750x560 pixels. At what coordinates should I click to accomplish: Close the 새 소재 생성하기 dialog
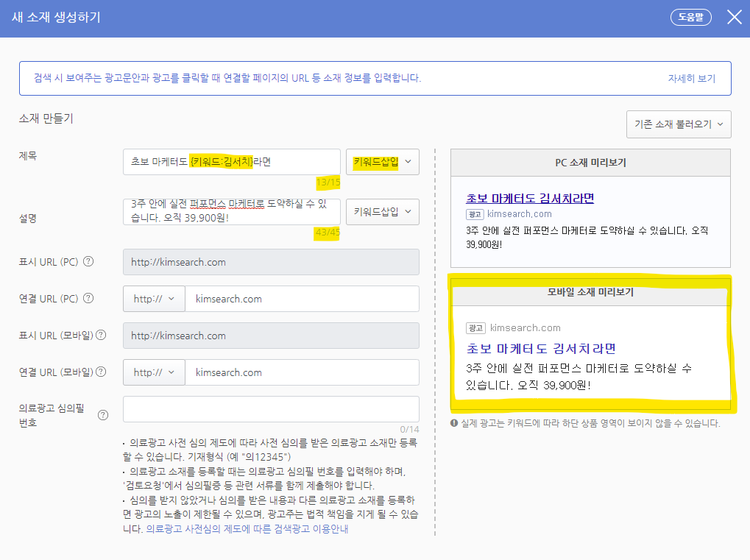click(x=735, y=17)
